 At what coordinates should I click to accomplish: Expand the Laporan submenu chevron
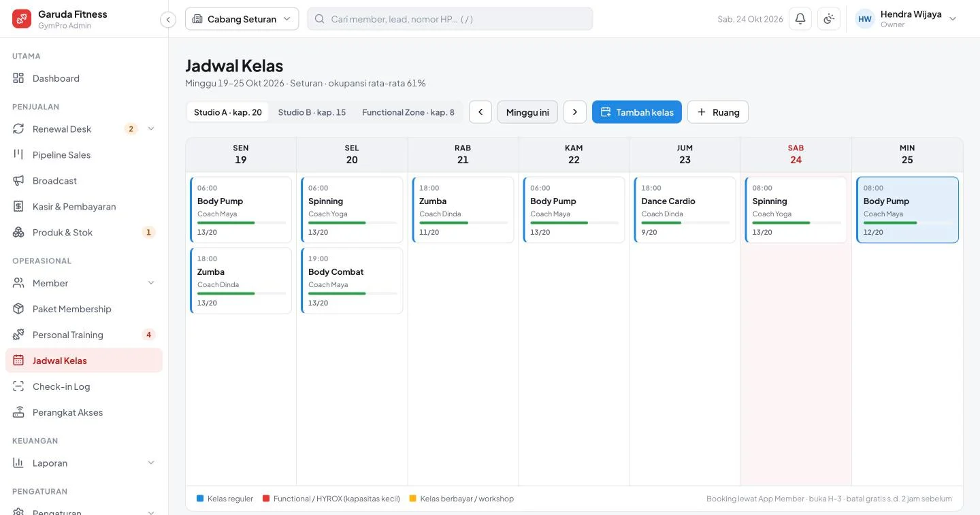pos(151,463)
